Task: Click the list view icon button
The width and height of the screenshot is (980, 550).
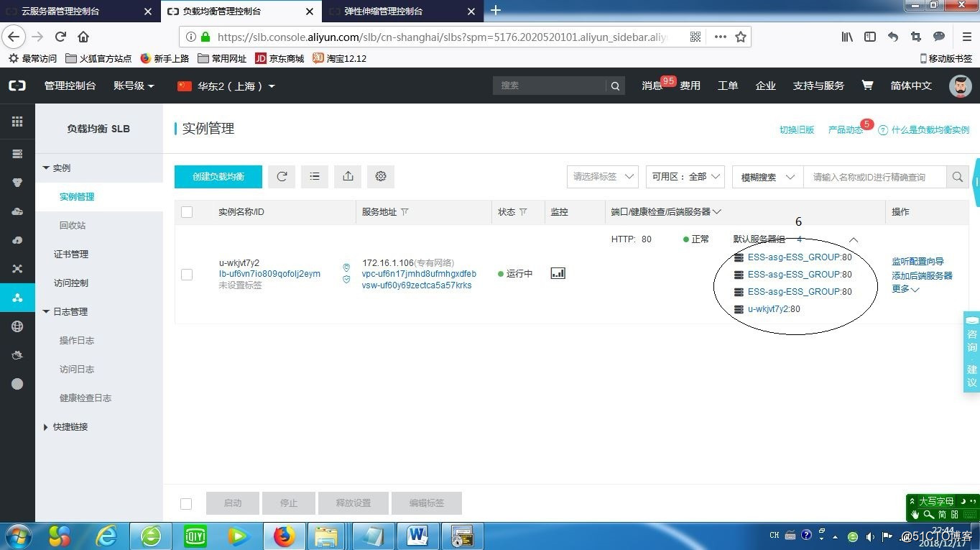Action: click(315, 176)
